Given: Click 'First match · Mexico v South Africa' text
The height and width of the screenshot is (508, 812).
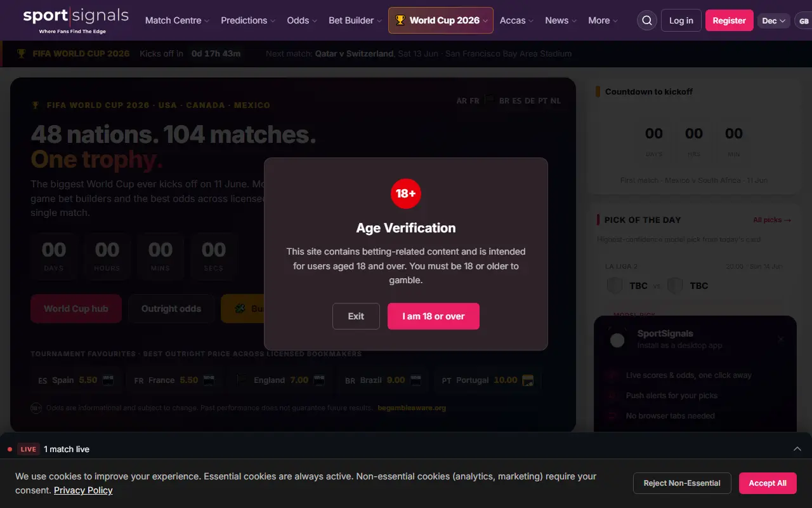Looking at the screenshot, I should [x=694, y=180].
